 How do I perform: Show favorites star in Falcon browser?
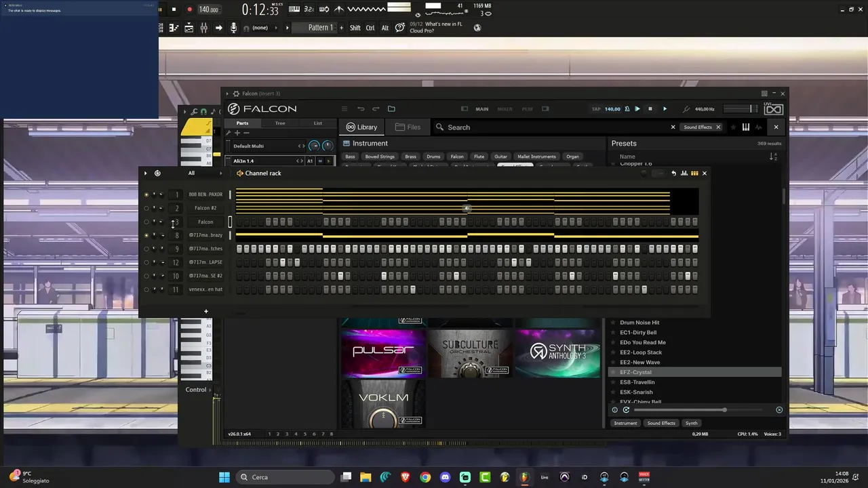tap(732, 127)
